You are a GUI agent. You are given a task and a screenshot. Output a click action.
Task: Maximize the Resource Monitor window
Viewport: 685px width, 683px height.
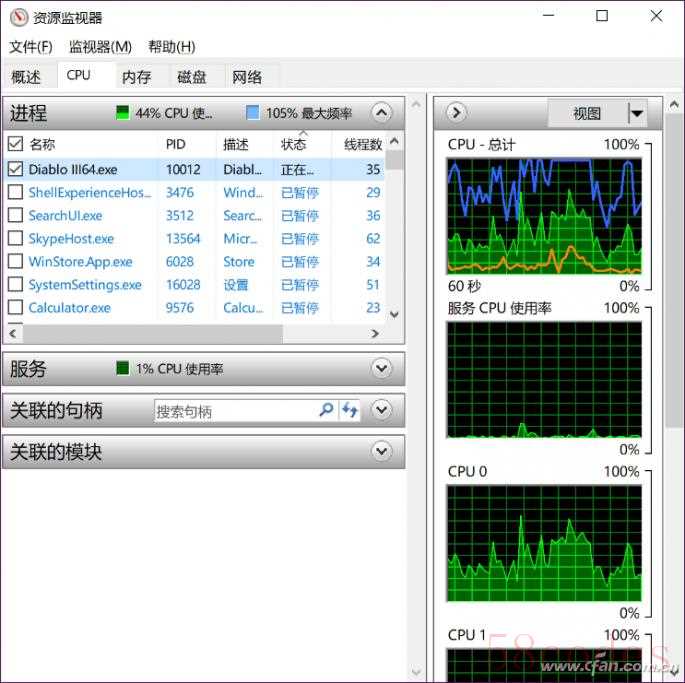(x=602, y=16)
